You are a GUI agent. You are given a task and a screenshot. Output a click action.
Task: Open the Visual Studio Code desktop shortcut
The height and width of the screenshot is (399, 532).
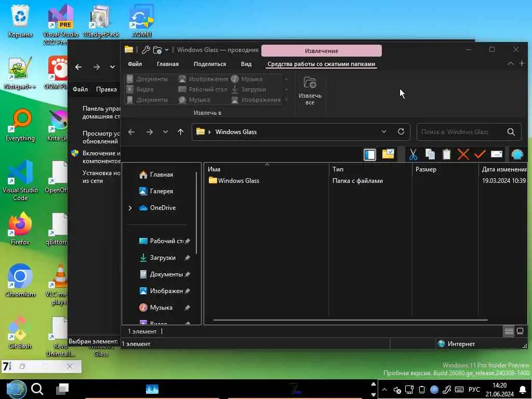click(20, 180)
